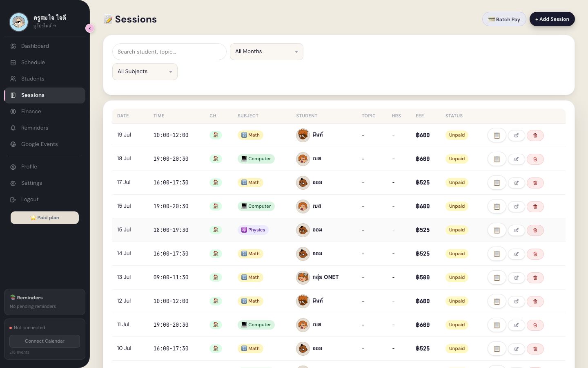Image resolution: width=588 pixels, height=368 pixels.
Task: Follow the ดูโปรไฟล์ profile link
Action: click(45, 26)
